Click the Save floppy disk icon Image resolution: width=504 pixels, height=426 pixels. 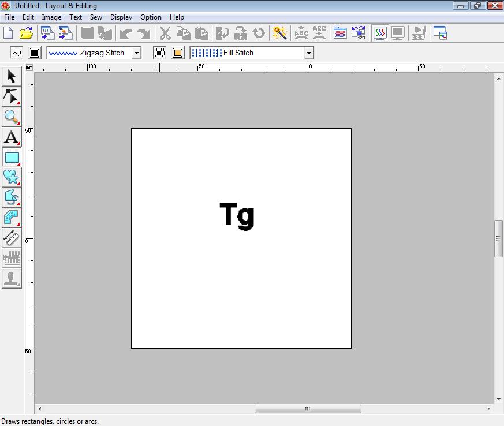[87, 33]
